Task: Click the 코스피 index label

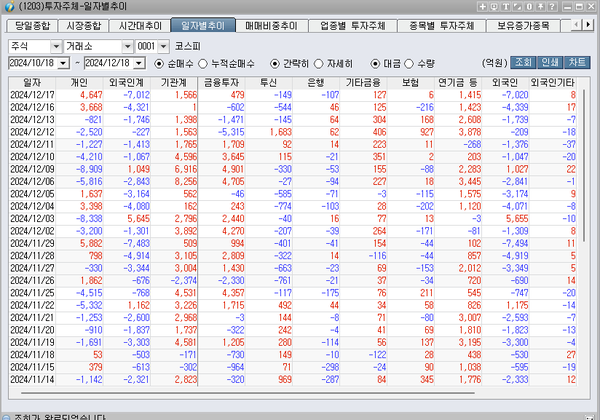Action: point(188,47)
